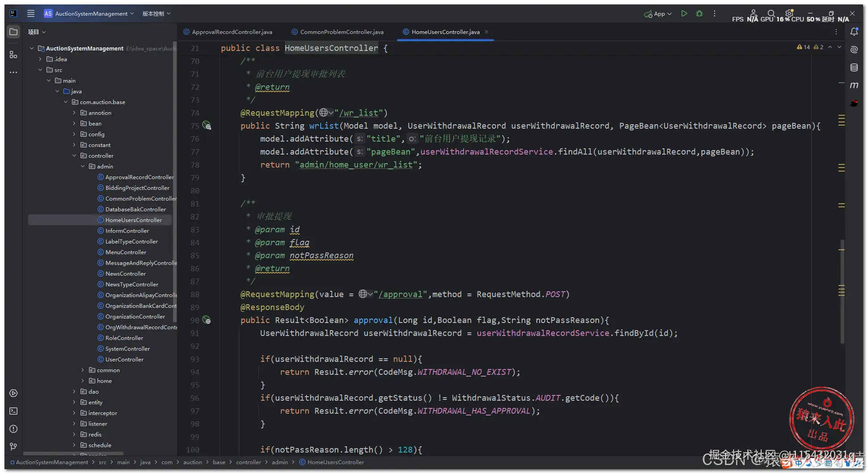Open the 版本控制 dropdown
Viewport: 868px width, 474px height.
pos(157,13)
